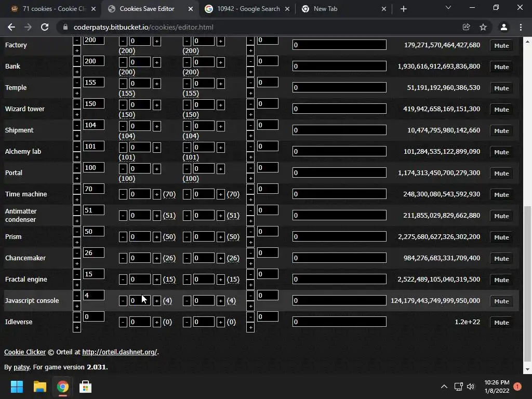
Task: Click the scrollbar down arrow
Action: [527, 369]
